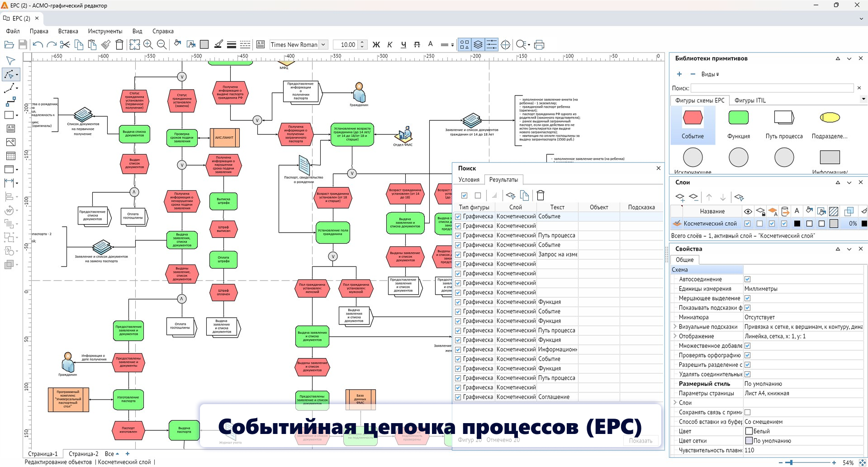Uncheck the Запрос на изме result checkbox
The width and height of the screenshot is (868, 467).
click(x=458, y=255)
